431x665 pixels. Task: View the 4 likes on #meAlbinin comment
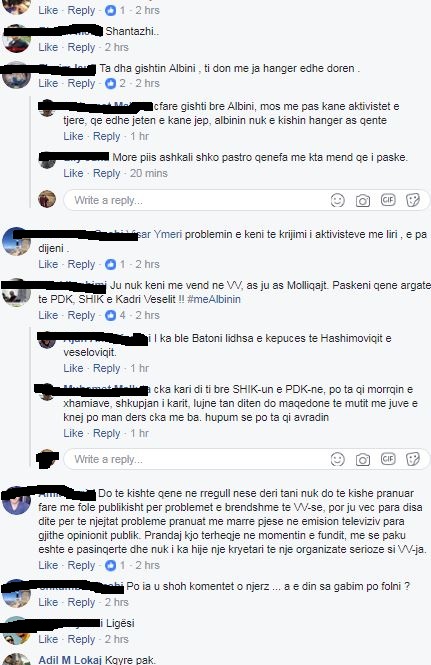[115, 315]
